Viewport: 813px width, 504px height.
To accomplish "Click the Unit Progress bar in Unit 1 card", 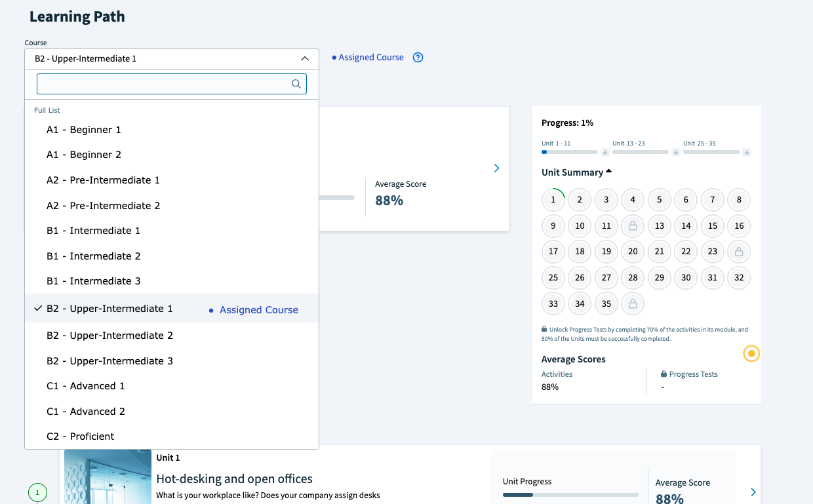I will [570, 494].
